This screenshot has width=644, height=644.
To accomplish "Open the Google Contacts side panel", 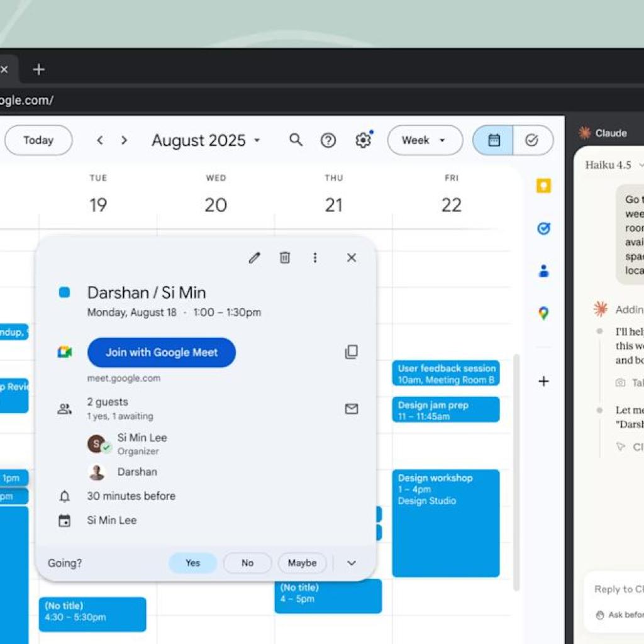I will tap(543, 270).
